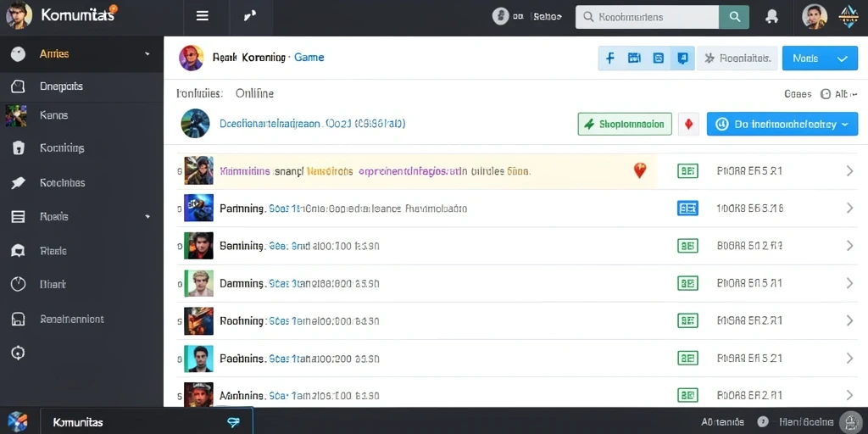Image resolution: width=868 pixels, height=434 pixels.
Task: Expand the Darnnings row chevron
Action: pos(849,283)
